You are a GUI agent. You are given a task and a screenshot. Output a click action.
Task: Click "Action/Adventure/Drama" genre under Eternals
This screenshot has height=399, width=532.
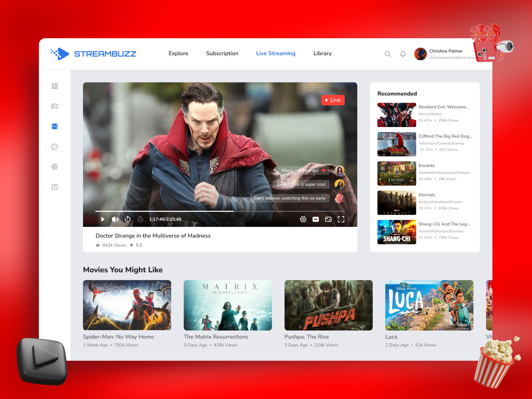pyautogui.click(x=440, y=202)
